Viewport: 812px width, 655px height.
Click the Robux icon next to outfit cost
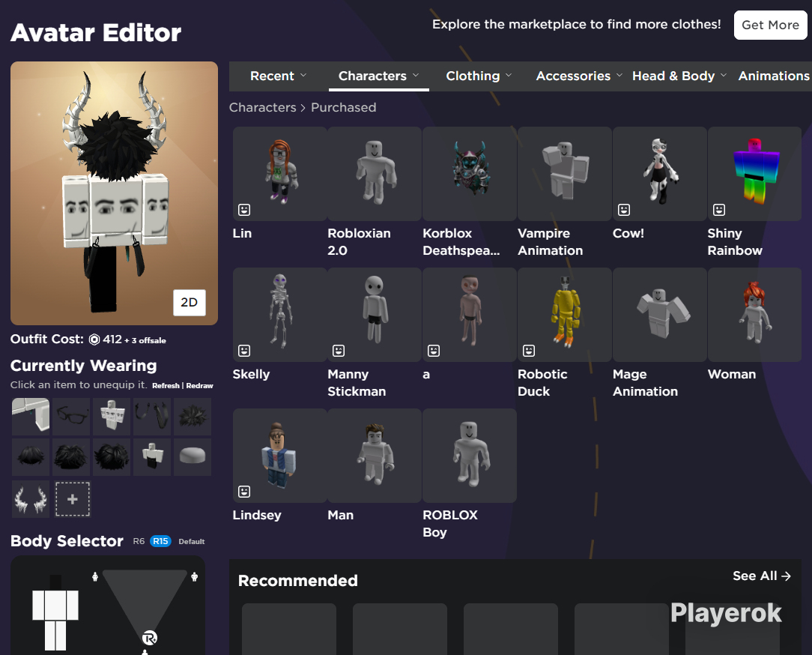[94, 340]
